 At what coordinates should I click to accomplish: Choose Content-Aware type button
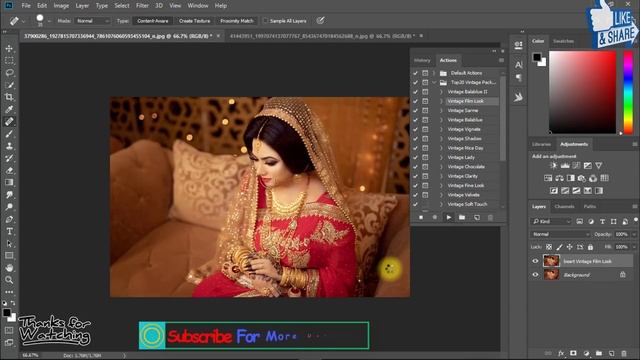153,21
